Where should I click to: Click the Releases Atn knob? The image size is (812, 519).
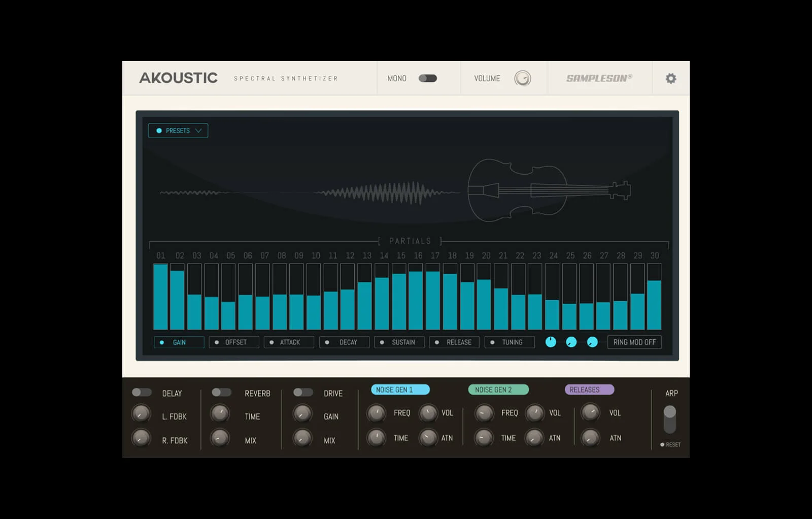tap(590, 437)
